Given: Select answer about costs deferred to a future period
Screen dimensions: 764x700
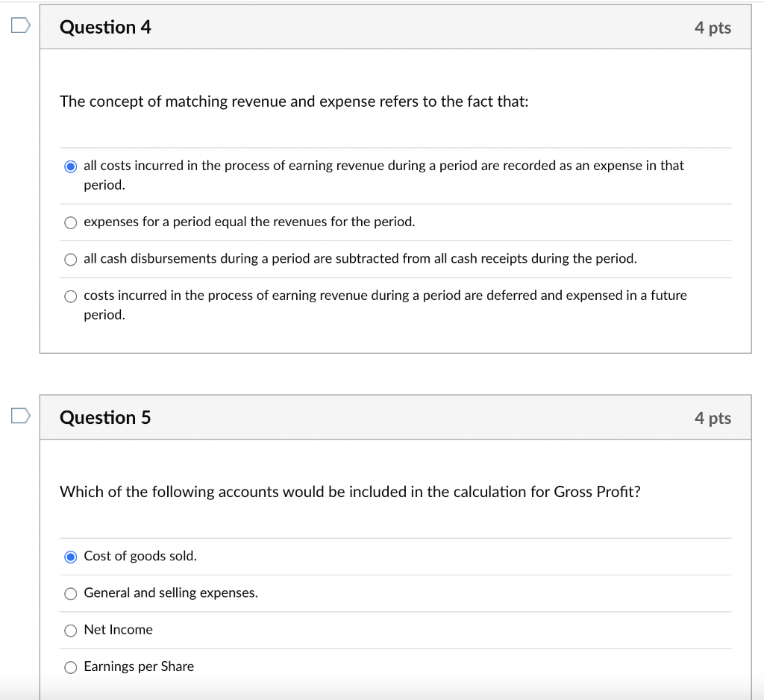Looking at the screenshot, I should pyautogui.click(x=70, y=296).
